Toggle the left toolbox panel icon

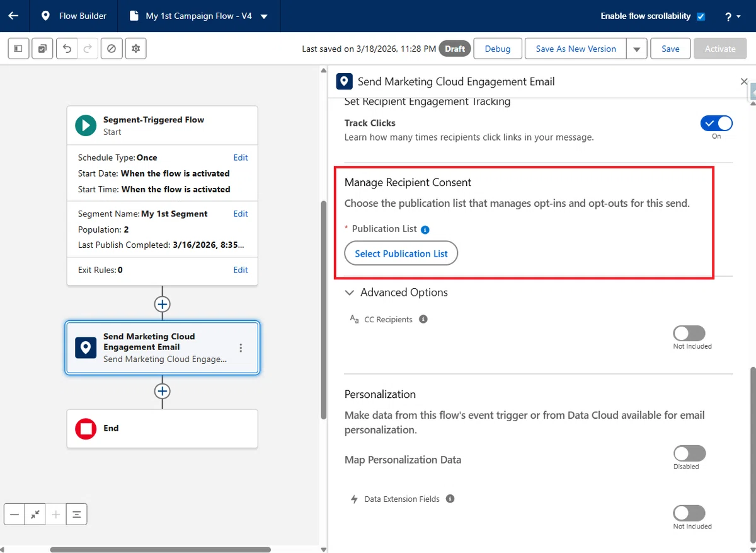point(18,49)
